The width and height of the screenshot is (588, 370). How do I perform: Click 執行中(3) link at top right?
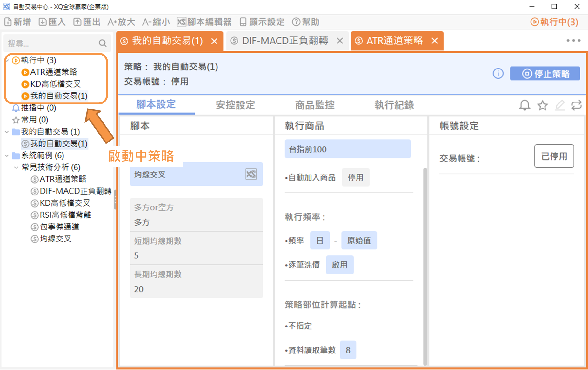click(554, 22)
